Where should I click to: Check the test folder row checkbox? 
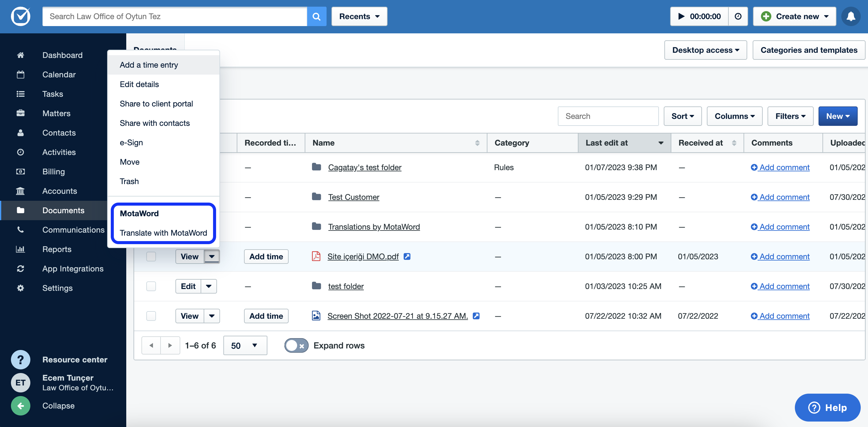[x=151, y=286]
